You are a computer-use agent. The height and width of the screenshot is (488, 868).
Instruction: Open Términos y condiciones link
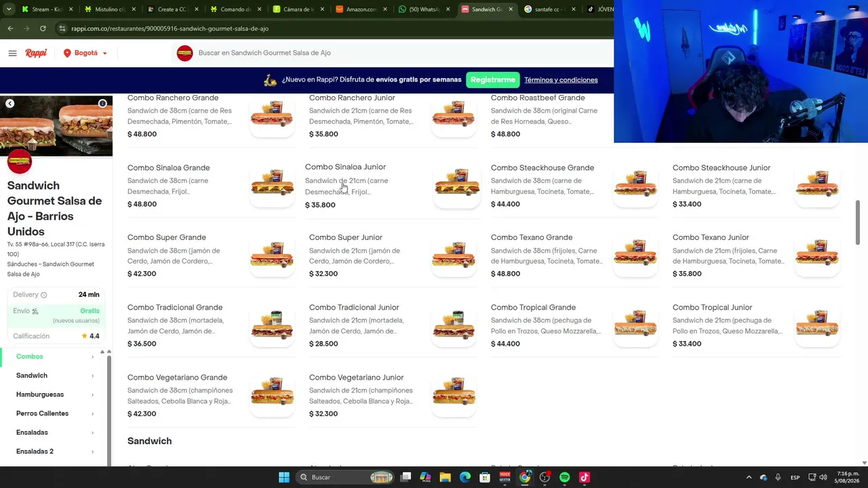pyautogui.click(x=561, y=80)
